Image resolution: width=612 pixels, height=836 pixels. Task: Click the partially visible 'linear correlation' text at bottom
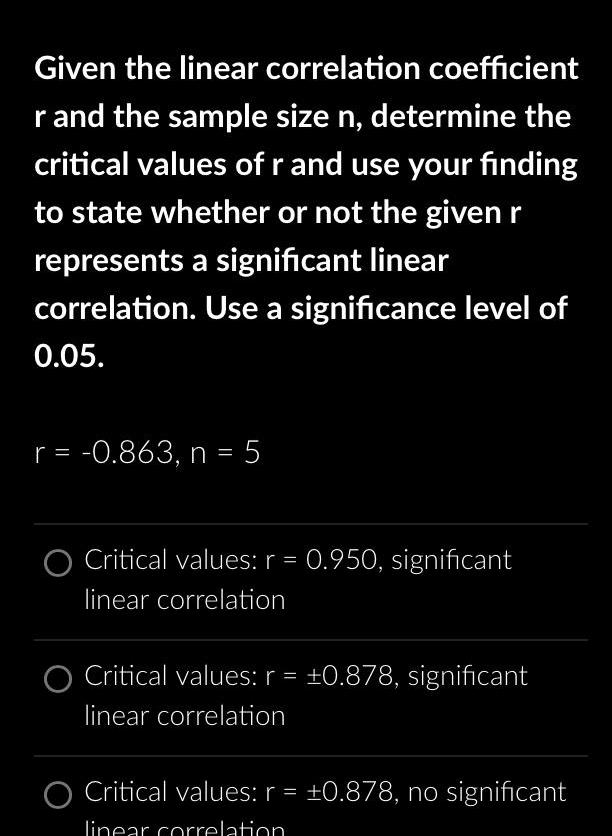point(184,828)
